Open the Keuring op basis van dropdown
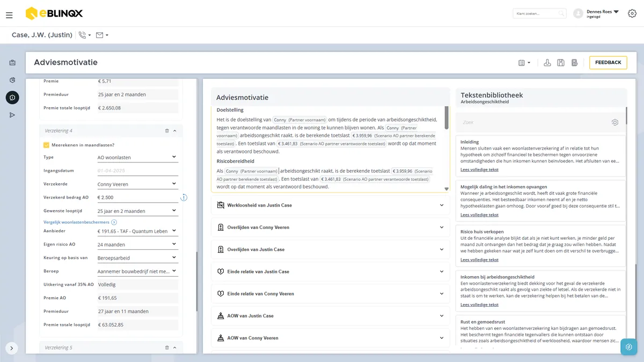644x362 pixels. 137,258
